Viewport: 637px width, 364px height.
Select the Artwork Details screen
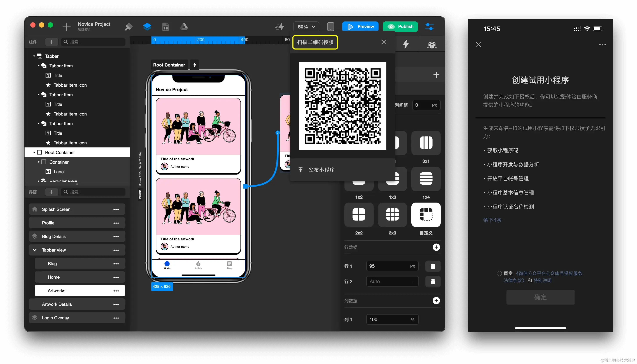57,304
